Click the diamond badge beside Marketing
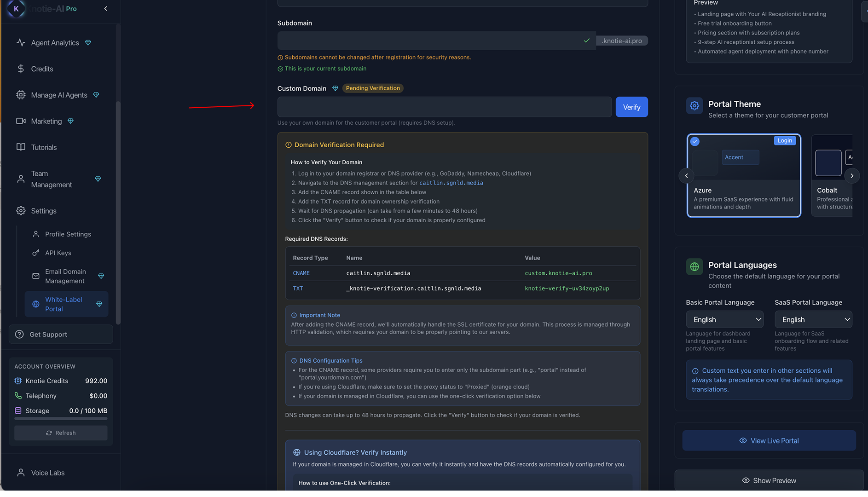The width and height of the screenshot is (868, 497). click(70, 121)
